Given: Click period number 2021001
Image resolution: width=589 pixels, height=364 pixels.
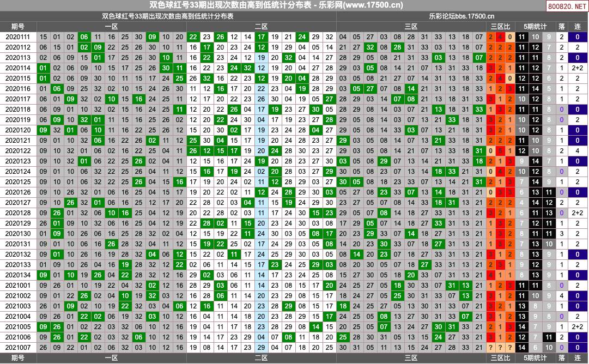Looking at the screenshot, I should click(x=18, y=286).
